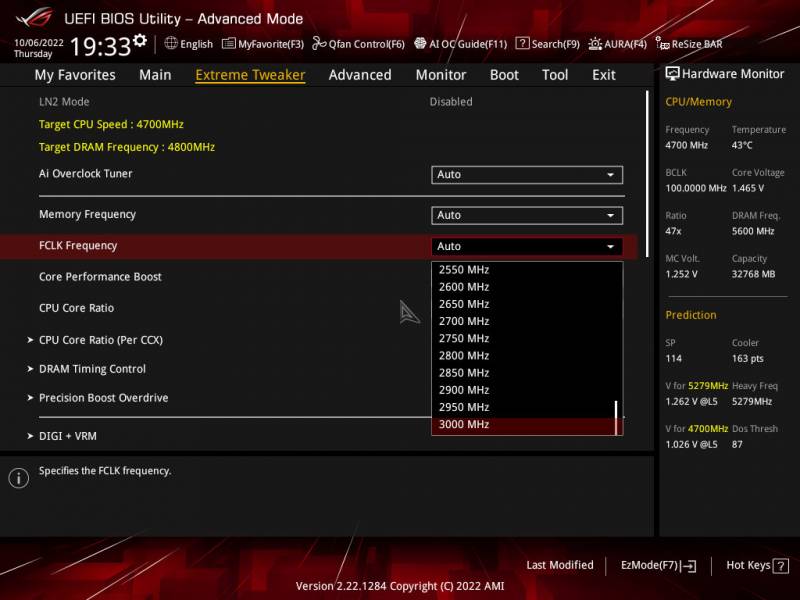Open the Exit tab

[x=604, y=75]
